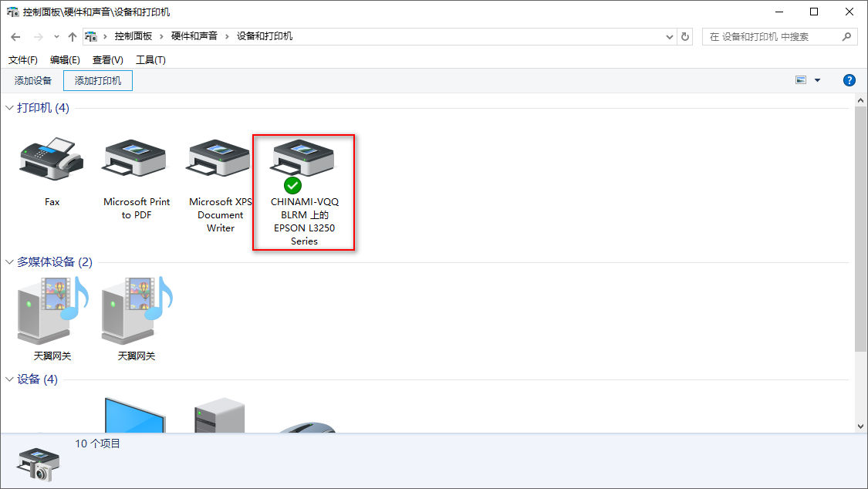Open the view options dropdown arrow
The width and height of the screenshot is (868, 489).
pos(817,80)
